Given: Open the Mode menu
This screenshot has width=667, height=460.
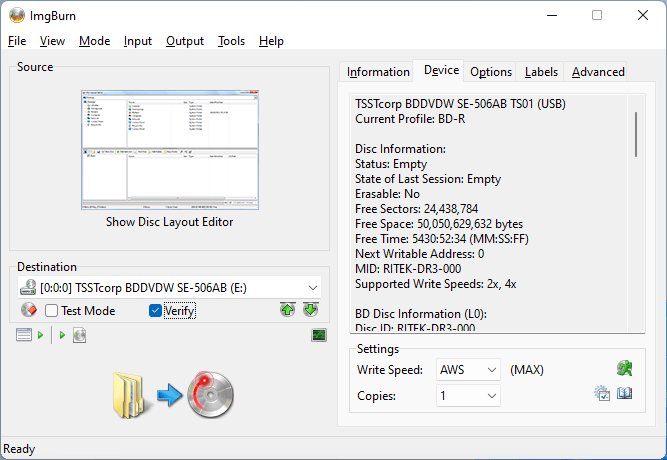Looking at the screenshot, I should 94,41.
